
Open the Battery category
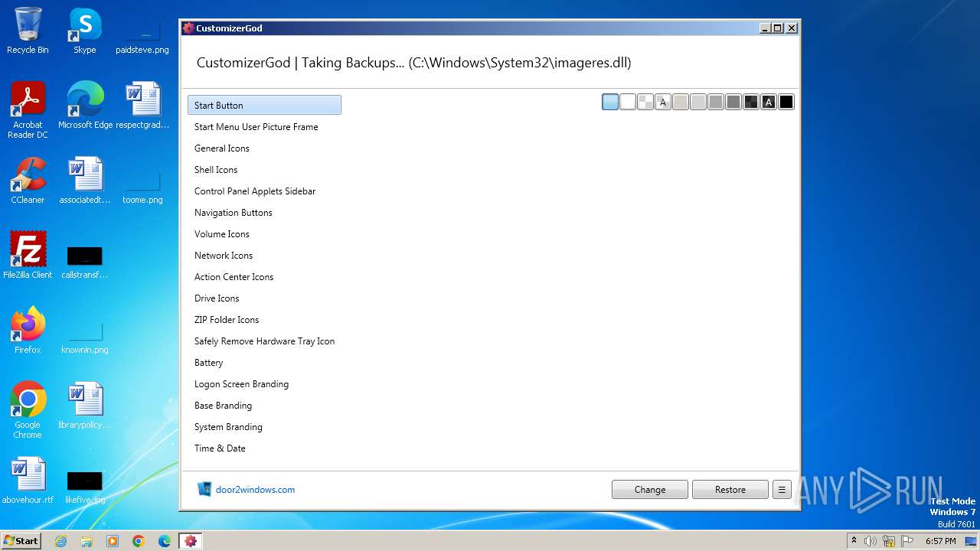point(264,363)
